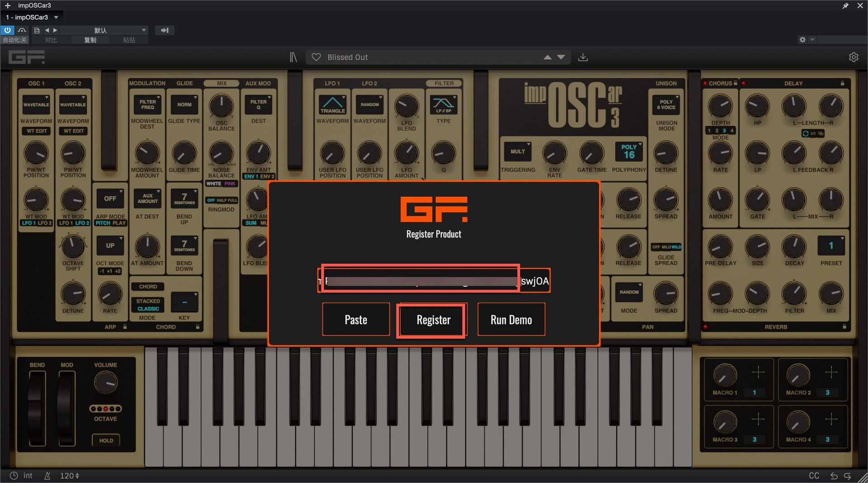This screenshot has height=483, width=868.
Task: Toggle the Chorus on/off LED
Action: point(705,83)
